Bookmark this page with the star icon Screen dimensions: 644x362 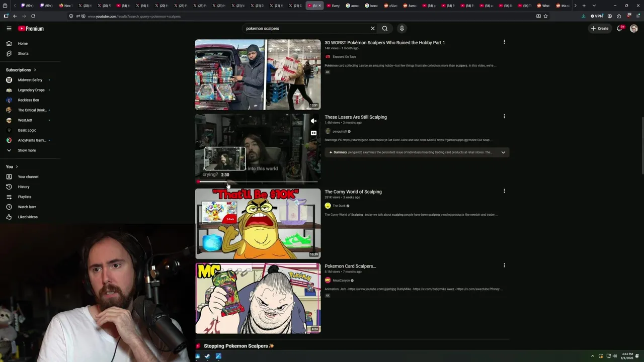(x=546, y=16)
